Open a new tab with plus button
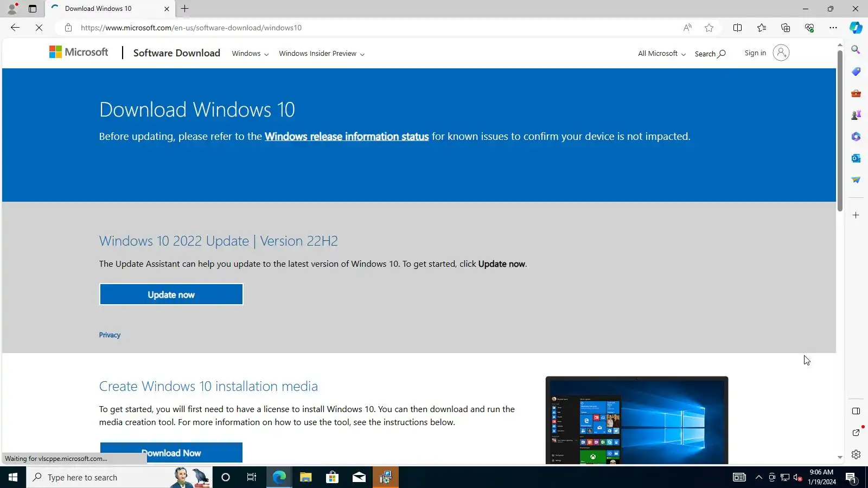Viewport: 868px width, 488px height. [x=185, y=9]
